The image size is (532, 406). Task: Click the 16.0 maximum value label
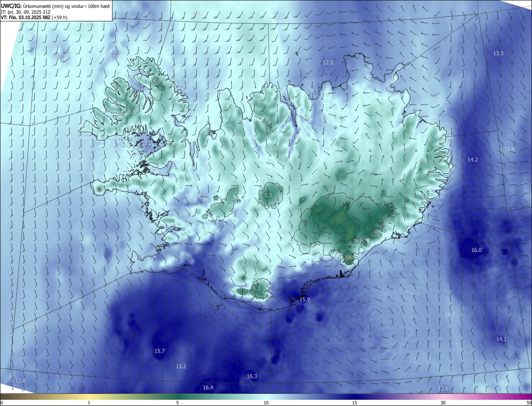pyautogui.click(x=476, y=250)
